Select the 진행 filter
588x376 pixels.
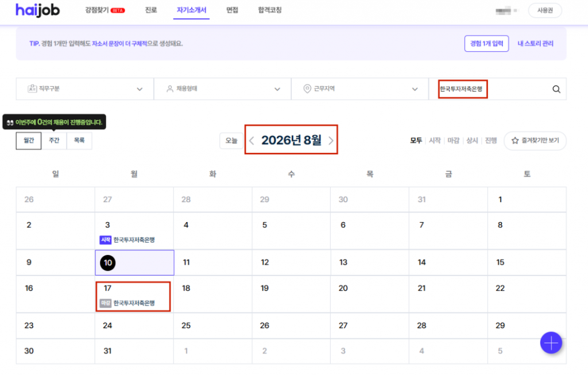[x=491, y=141]
